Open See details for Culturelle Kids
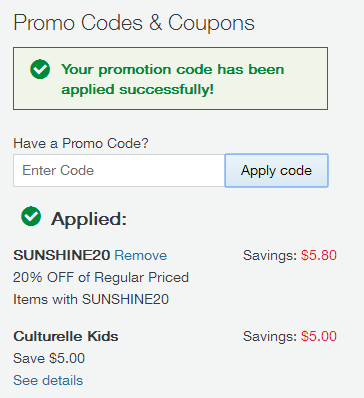Image resolution: width=364 pixels, height=398 pixels. [x=48, y=380]
